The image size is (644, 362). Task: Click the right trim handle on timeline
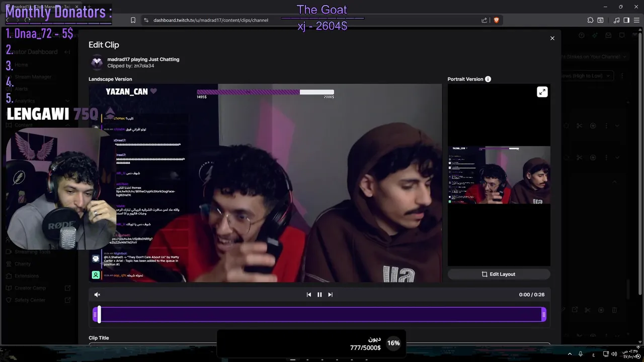coord(543,315)
